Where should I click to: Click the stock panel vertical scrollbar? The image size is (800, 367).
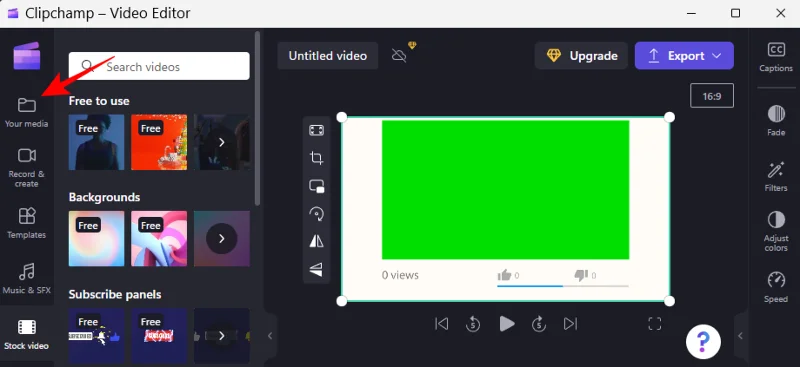pos(258,117)
